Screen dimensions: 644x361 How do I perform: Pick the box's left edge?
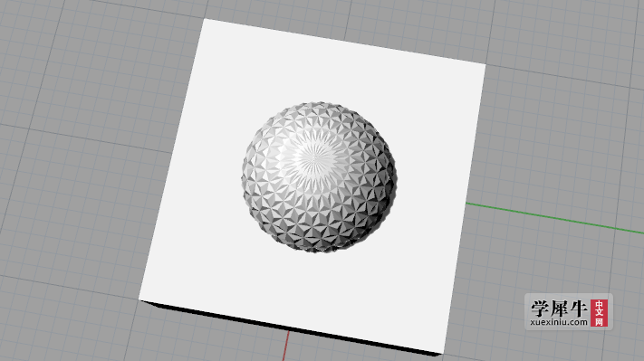(172, 160)
